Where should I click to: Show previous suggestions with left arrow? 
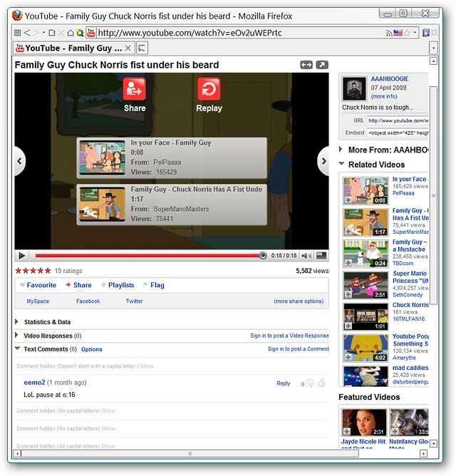tap(20, 161)
